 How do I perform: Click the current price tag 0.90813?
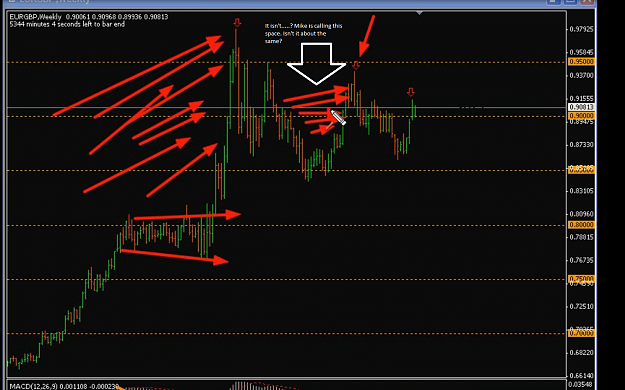point(582,107)
